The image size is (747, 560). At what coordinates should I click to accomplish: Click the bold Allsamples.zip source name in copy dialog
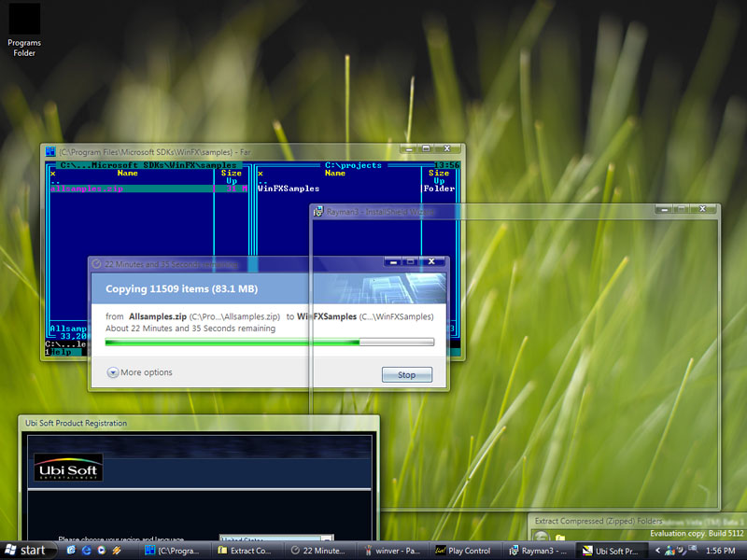click(158, 316)
